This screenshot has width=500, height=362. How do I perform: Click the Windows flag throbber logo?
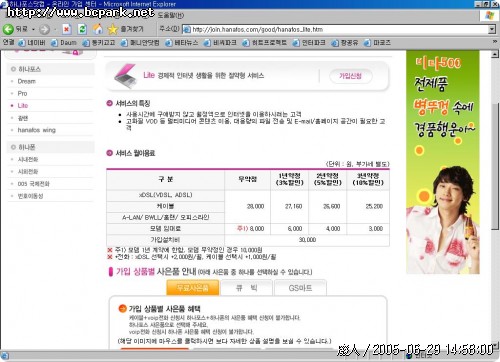489,15
